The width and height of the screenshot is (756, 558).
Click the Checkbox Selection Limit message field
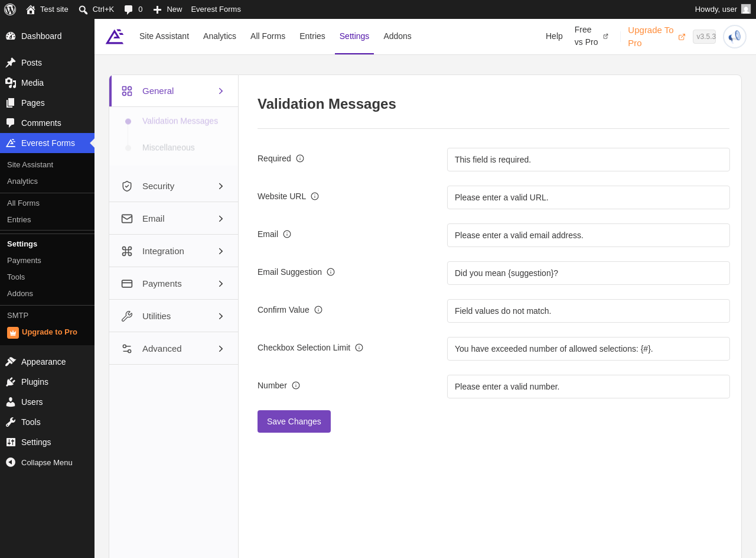tap(588, 349)
